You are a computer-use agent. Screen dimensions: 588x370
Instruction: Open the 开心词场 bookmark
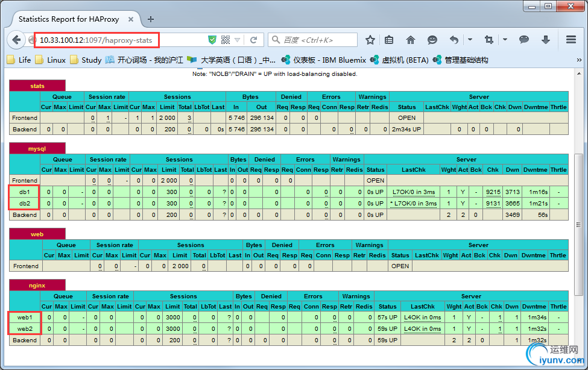click(x=144, y=60)
